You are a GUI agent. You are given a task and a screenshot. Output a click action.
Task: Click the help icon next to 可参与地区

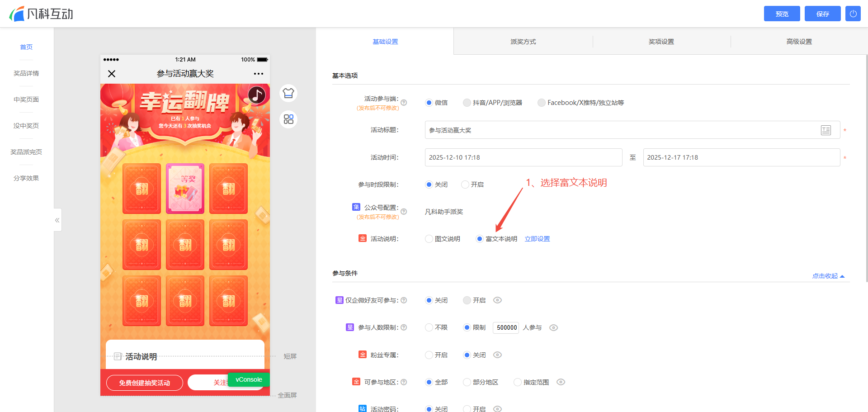[x=404, y=382]
